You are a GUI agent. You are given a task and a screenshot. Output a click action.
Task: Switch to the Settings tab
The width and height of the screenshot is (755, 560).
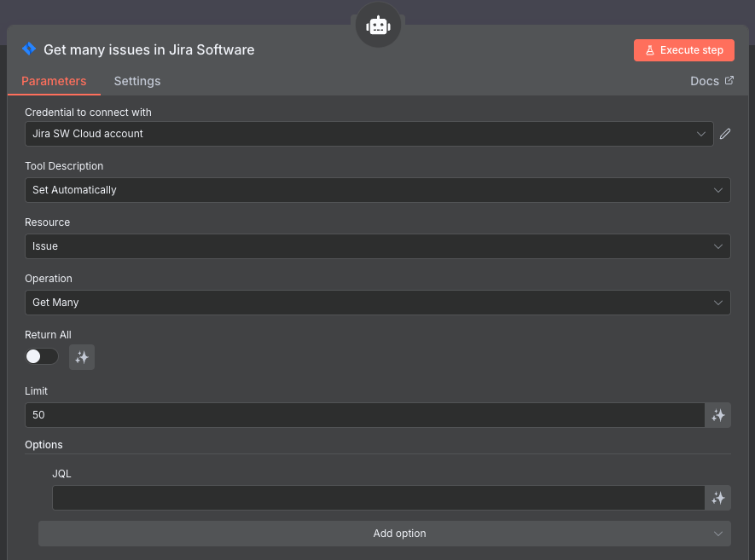(x=137, y=81)
